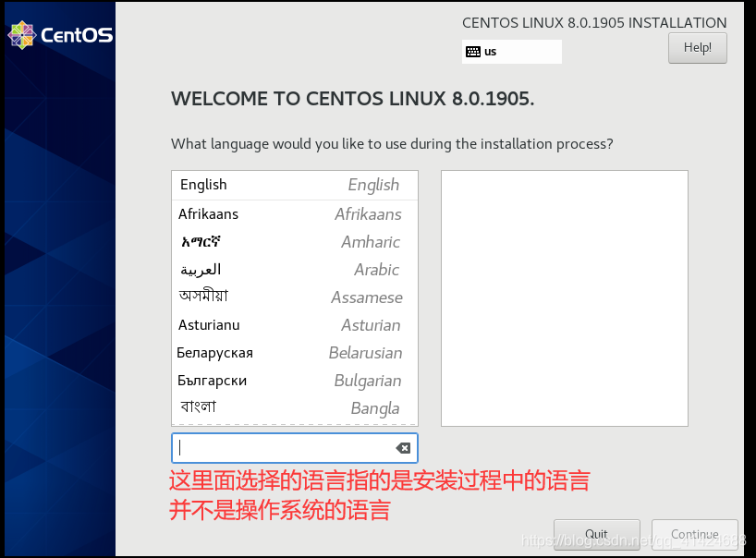The width and height of the screenshot is (756, 558).
Task: Click the Continue button
Action: [694, 534]
